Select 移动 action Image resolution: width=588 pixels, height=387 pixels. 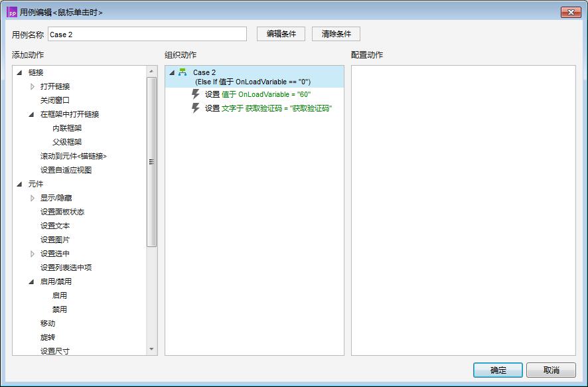[x=48, y=323]
